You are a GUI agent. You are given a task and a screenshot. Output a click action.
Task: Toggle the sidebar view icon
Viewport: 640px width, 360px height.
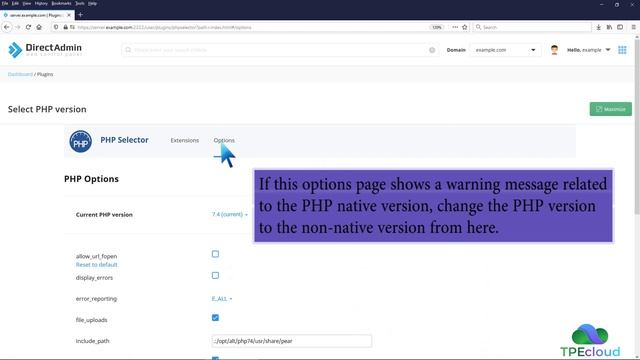tap(620, 27)
